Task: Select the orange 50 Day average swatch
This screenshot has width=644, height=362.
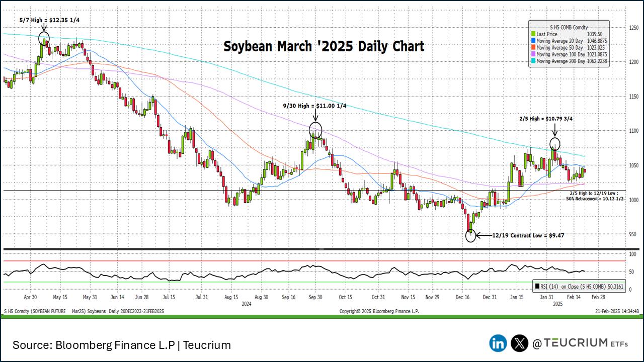Action: (x=534, y=47)
